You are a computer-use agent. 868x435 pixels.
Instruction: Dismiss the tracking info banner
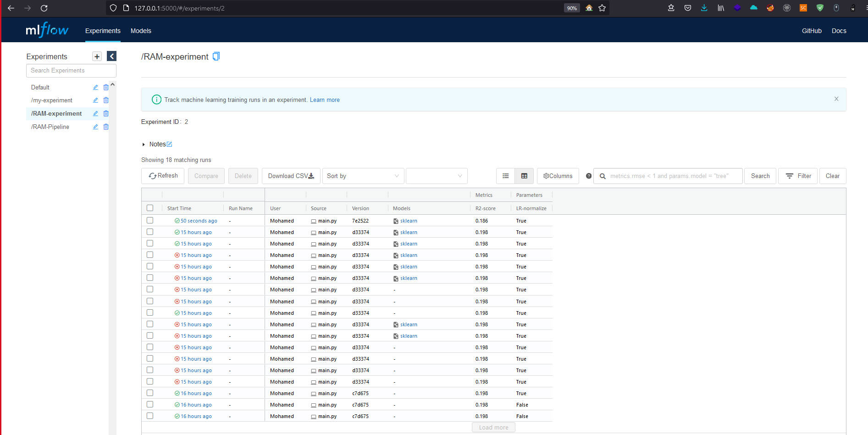[x=836, y=99]
